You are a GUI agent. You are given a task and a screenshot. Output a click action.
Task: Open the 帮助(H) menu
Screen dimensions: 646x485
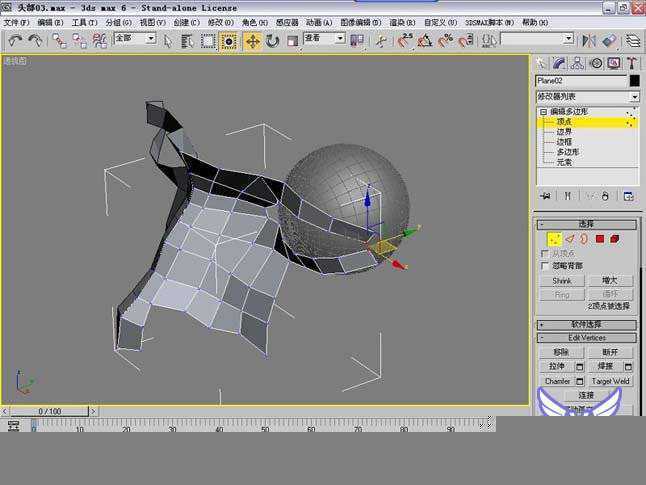click(535, 22)
